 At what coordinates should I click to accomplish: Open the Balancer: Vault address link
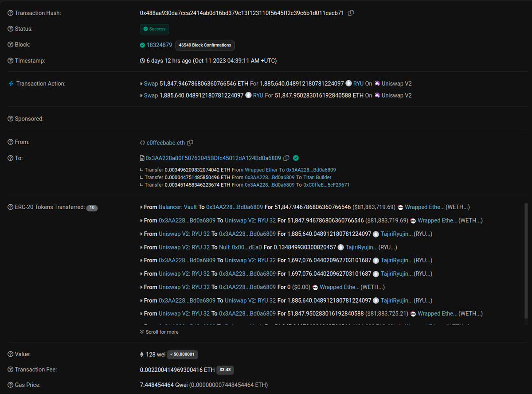(x=177, y=207)
